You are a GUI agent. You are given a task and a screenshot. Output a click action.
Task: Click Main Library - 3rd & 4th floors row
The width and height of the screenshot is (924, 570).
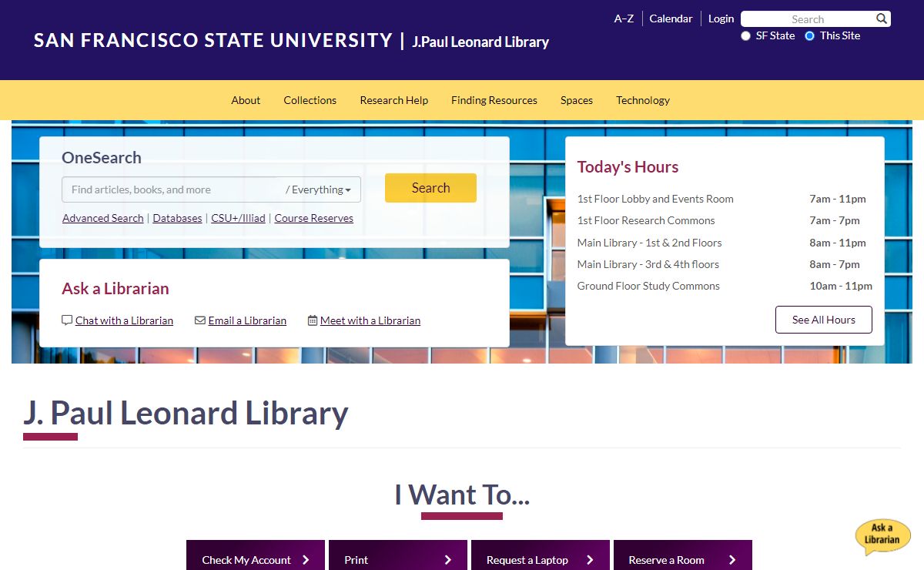pos(725,264)
